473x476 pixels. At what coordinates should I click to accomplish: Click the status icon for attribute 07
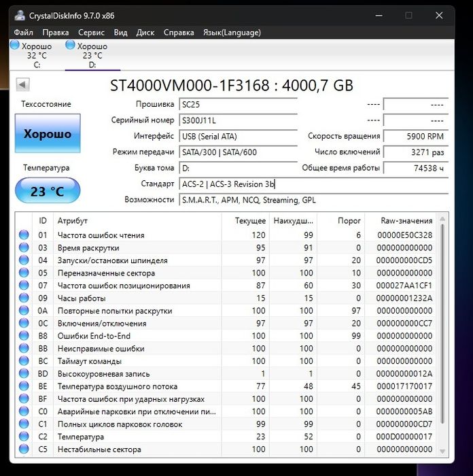24,286
